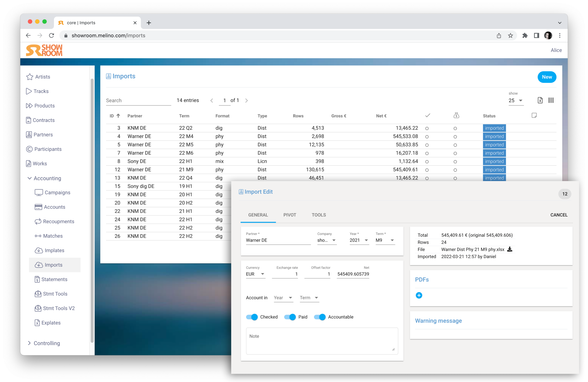Switch to the PIVOT tab

pyautogui.click(x=290, y=215)
